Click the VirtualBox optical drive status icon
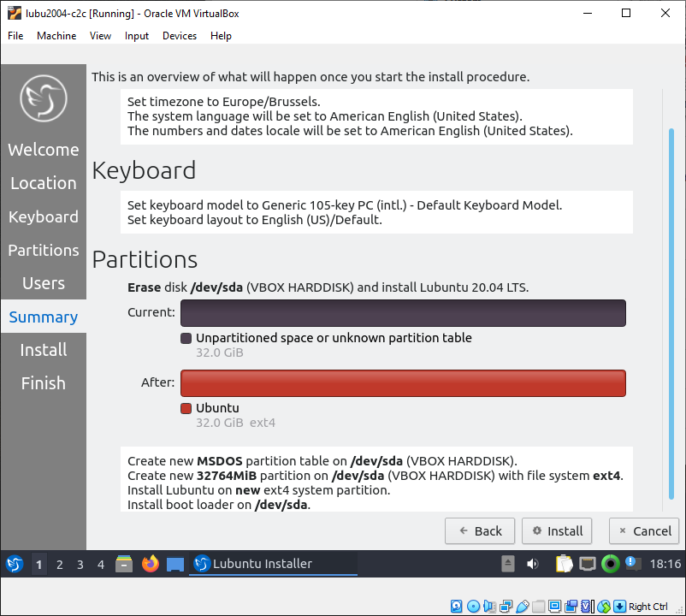This screenshot has width=686, height=616. coord(473,605)
